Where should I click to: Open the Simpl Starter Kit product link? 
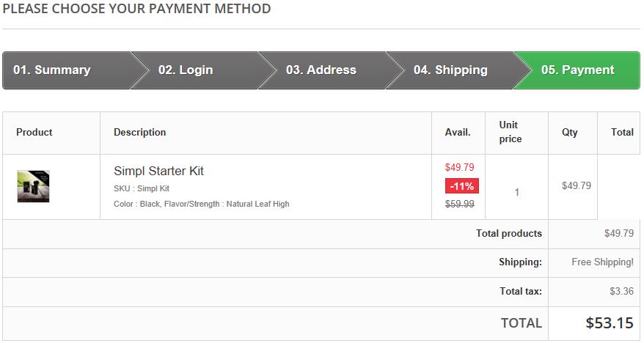pos(158,171)
